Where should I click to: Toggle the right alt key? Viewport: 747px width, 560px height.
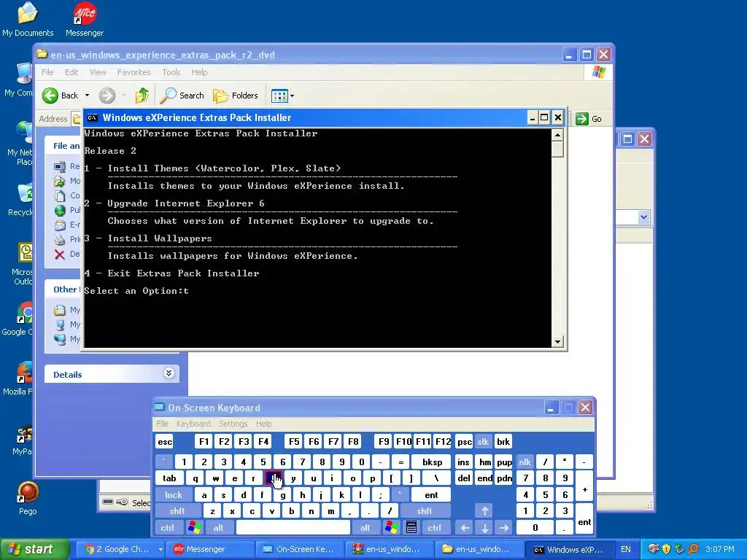(x=365, y=528)
